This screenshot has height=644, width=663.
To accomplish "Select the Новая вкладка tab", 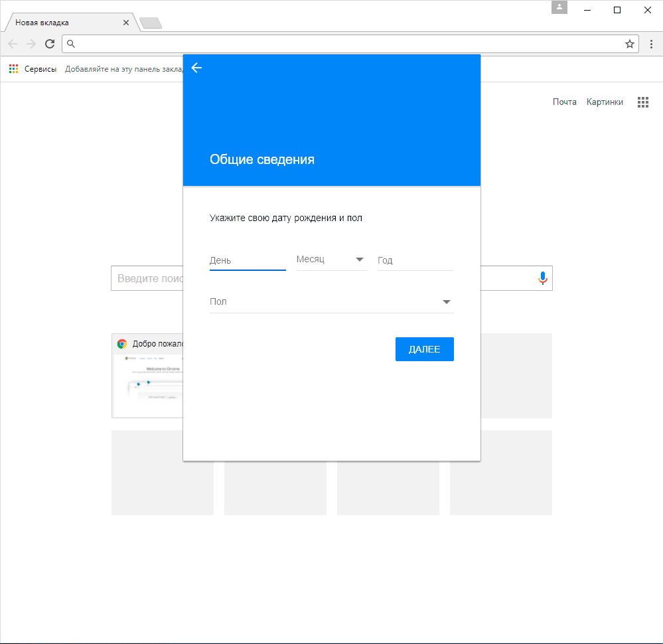I will [66, 23].
